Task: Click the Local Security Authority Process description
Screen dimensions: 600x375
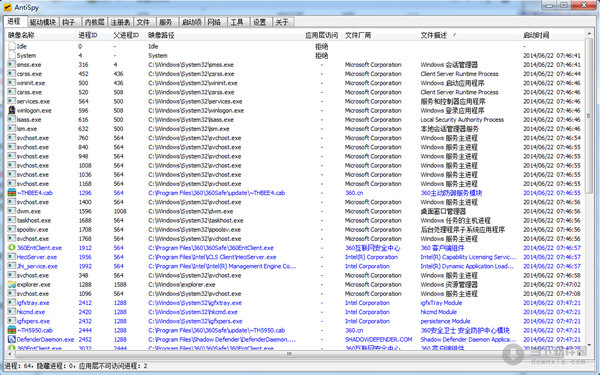Action: click(462, 120)
